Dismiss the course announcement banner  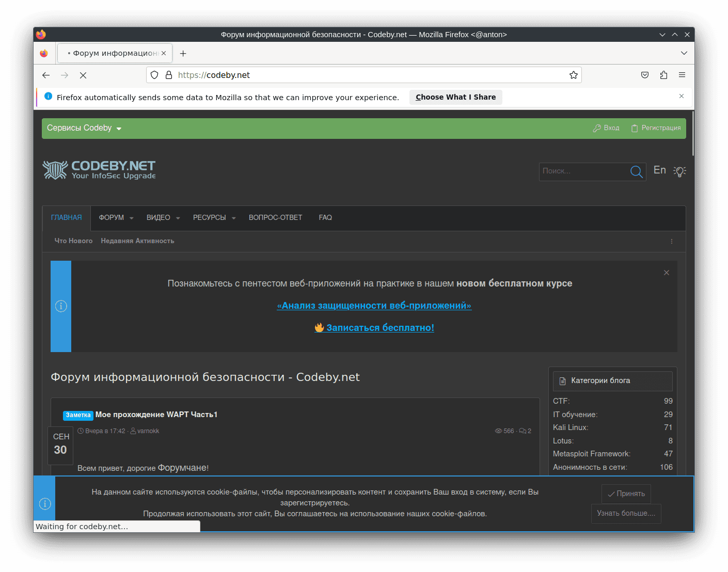coord(666,273)
